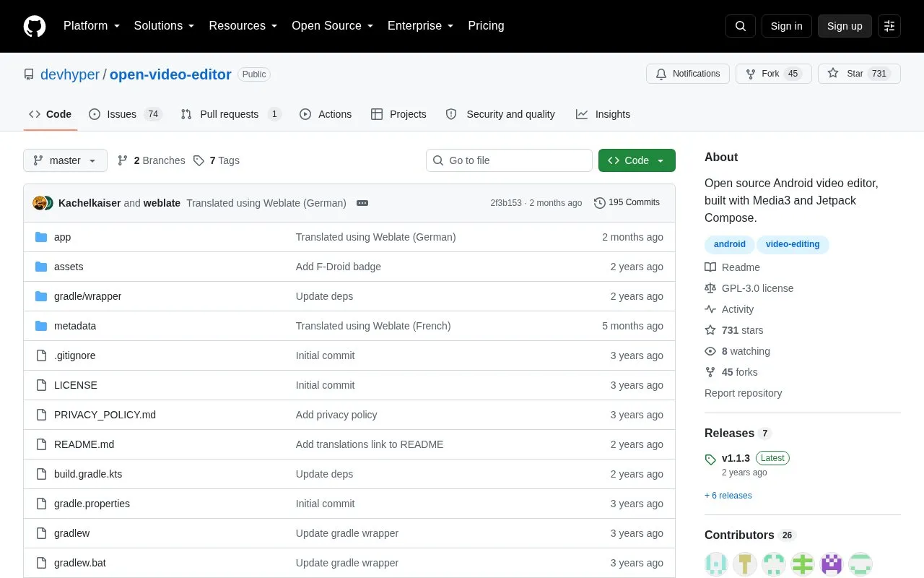Click the Sign in button

coord(786,26)
